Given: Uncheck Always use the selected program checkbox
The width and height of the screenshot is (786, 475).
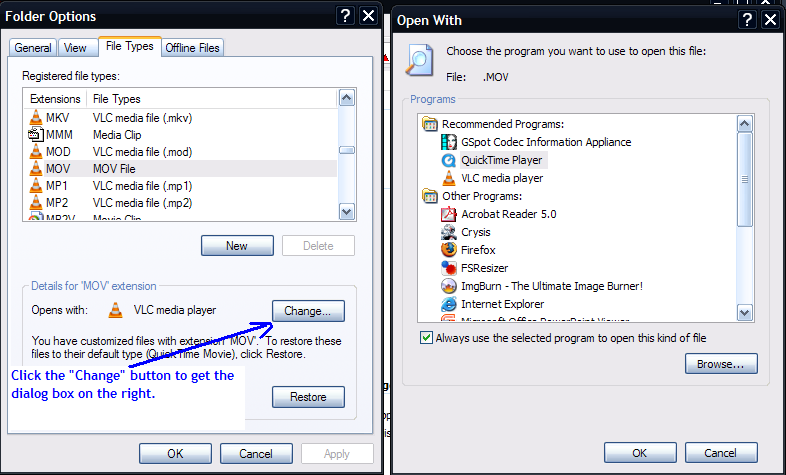Looking at the screenshot, I should click(426, 338).
